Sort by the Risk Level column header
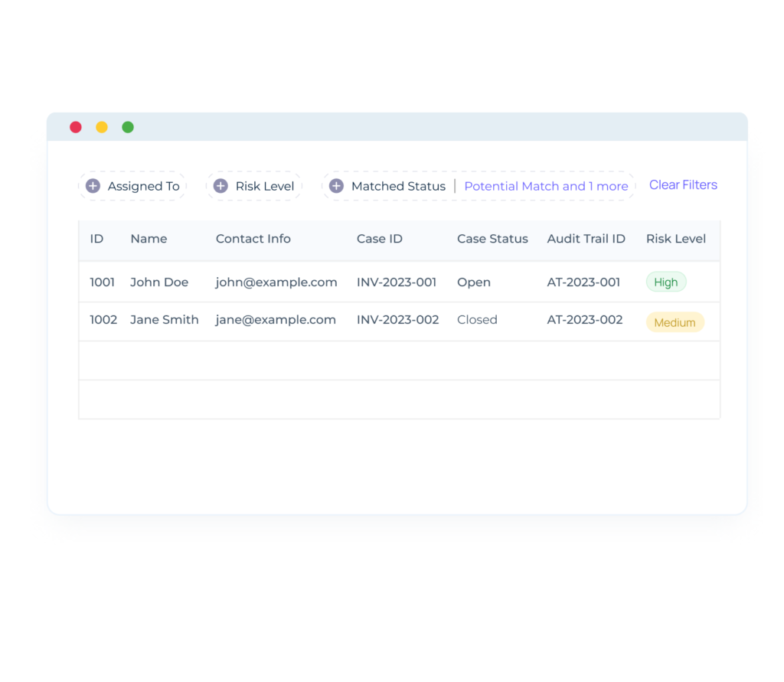Screen dimensions: 784x682 (x=676, y=238)
